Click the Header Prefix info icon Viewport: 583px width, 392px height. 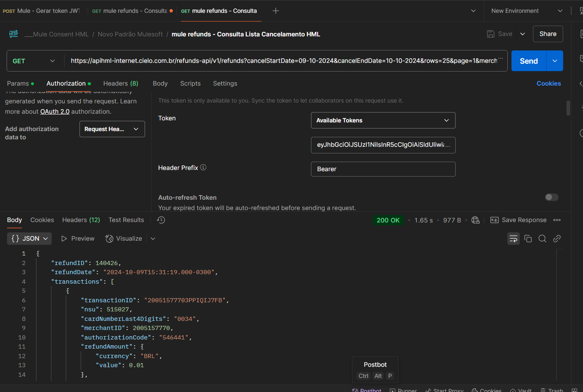coord(203,167)
